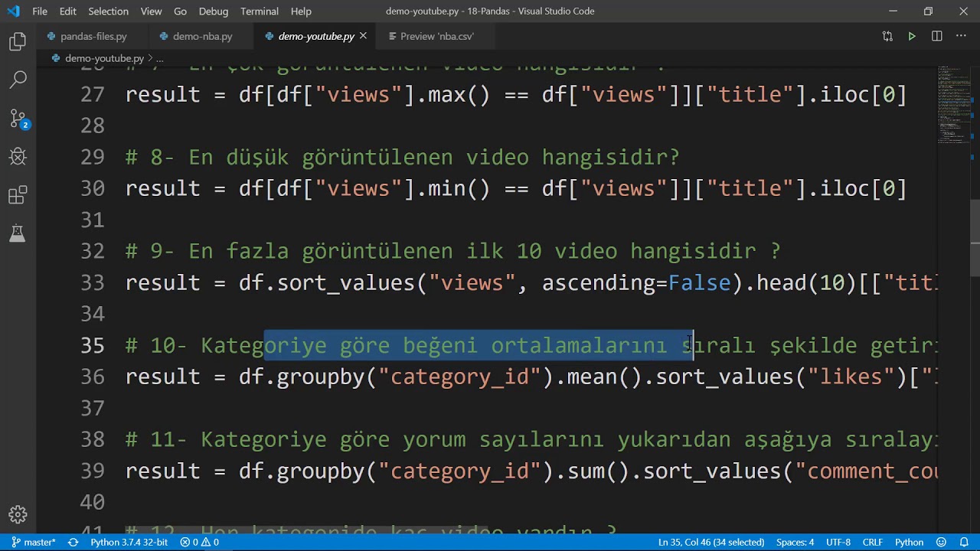Click the comment '# 9- En fazla görüntülenen'

[x=289, y=252]
